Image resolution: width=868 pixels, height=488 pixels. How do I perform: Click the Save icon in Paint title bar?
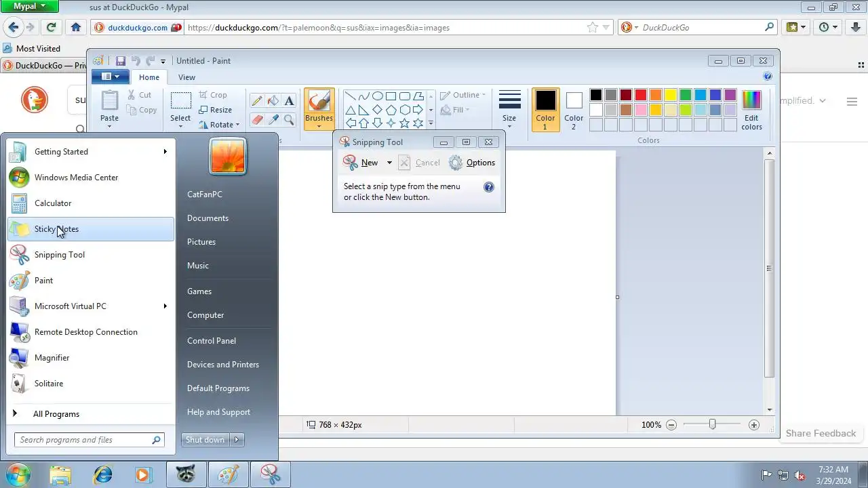(x=121, y=61)
